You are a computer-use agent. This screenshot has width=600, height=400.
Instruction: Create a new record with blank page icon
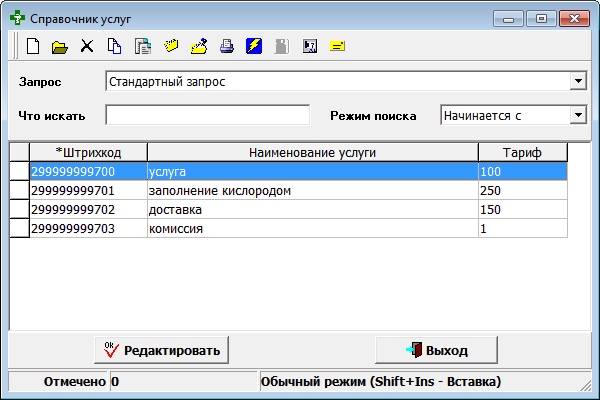point(33,47)
